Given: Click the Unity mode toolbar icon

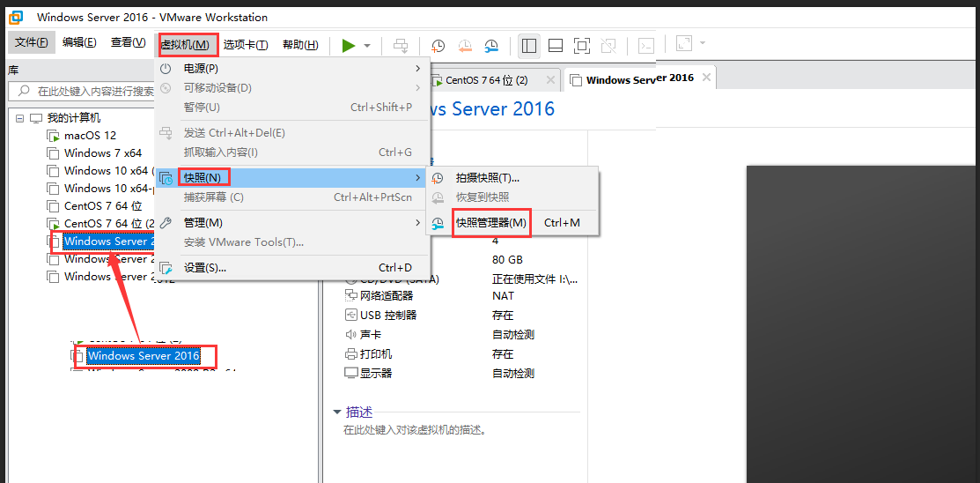Looking at the screenshot, I should (x=608, y=45).
